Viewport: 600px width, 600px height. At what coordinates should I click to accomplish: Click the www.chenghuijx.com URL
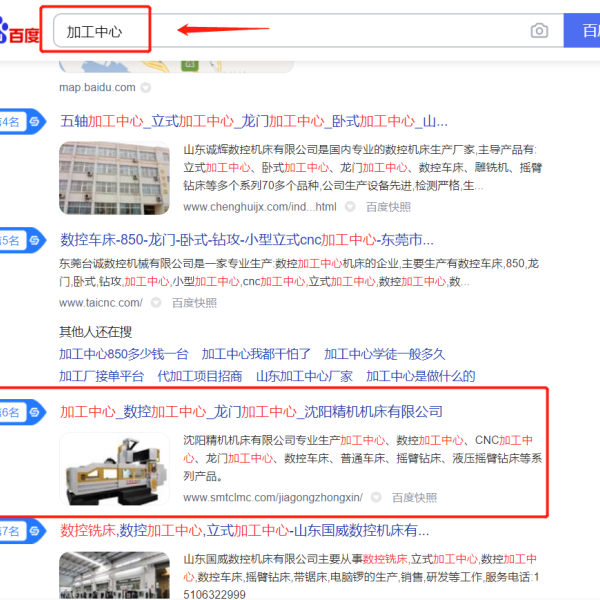tap(260, 207)
